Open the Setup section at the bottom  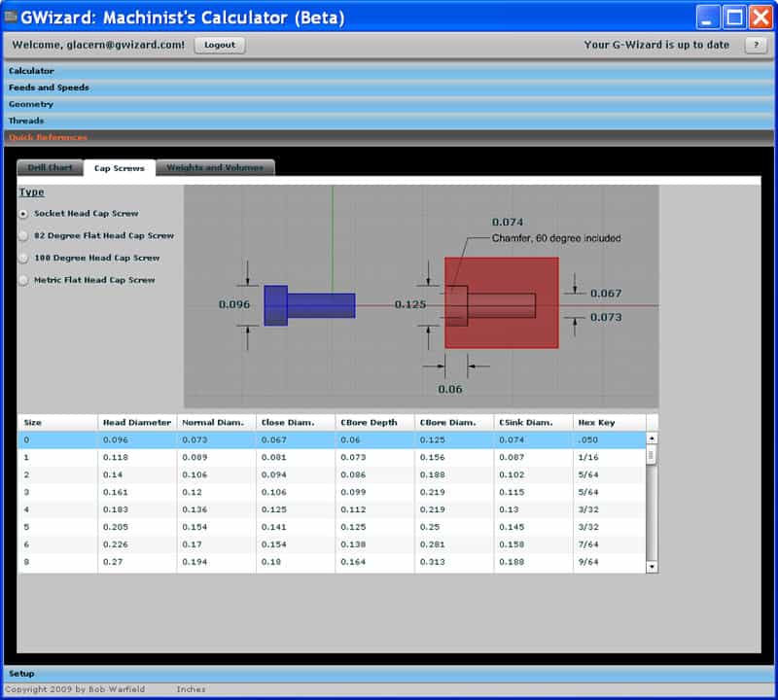coord(23,672)
